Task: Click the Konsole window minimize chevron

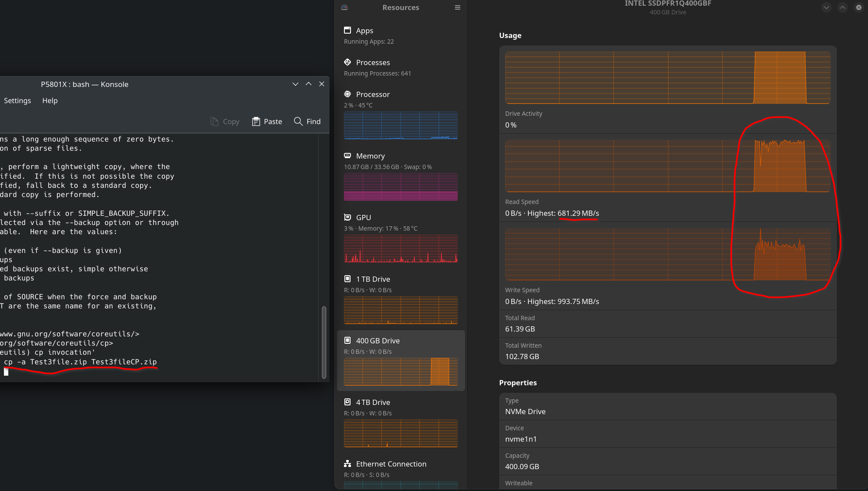Action: pos(295,84)
